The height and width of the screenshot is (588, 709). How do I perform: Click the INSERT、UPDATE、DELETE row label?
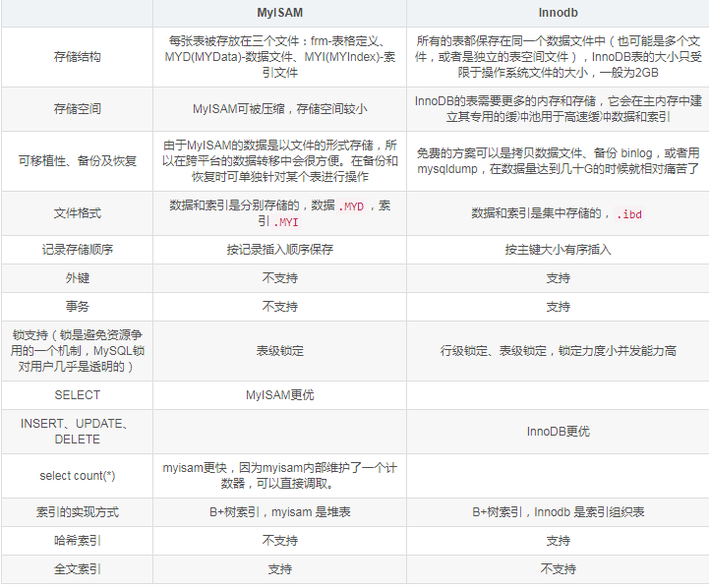[78, 432]
